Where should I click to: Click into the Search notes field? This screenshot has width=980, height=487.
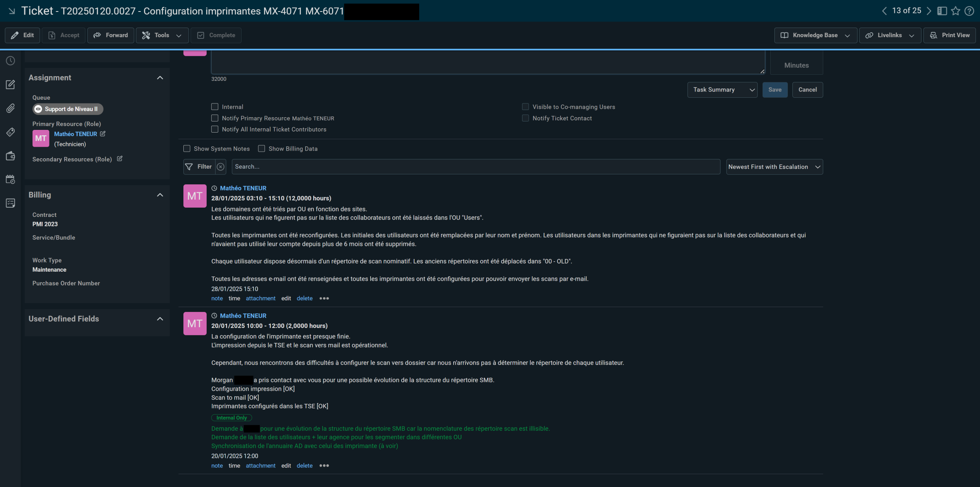(476, 167)
